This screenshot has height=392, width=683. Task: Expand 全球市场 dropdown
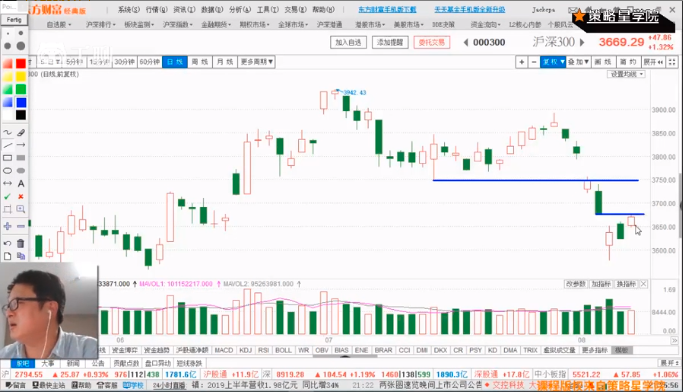click(x=293, y=25)
